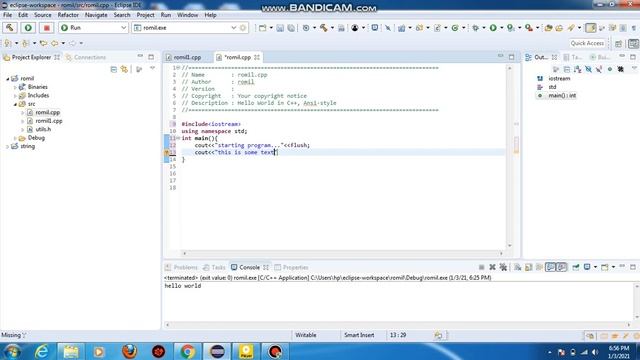Open the Project menu
This screenshot has height=360, width=640.
145,15
